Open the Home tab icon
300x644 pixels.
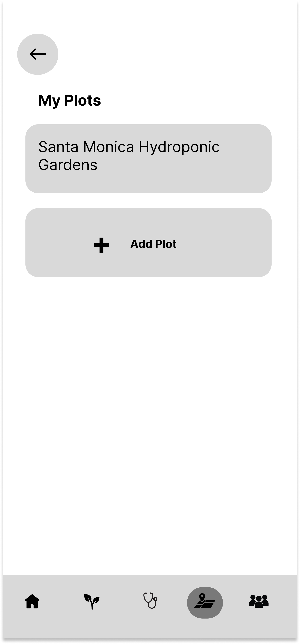point(32,601)
